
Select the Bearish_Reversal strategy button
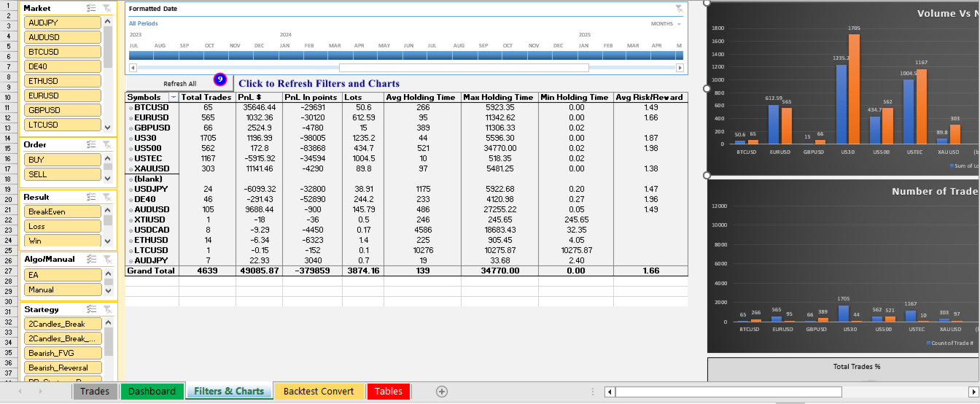(x=63, y=368)
